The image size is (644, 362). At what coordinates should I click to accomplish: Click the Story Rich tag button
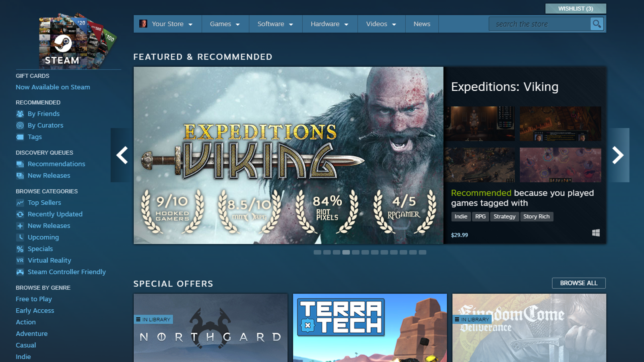tap(537, 217)
